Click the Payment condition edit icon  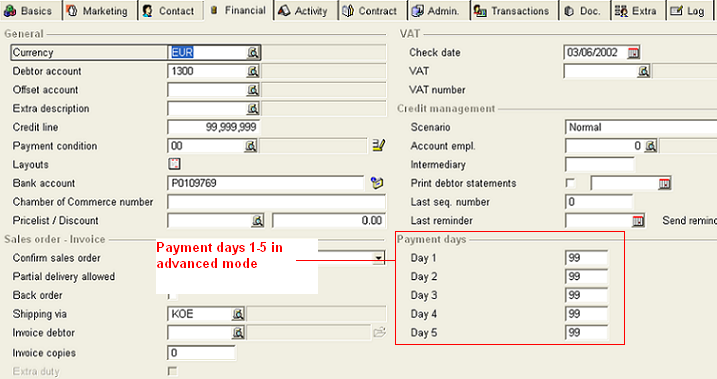379,146
